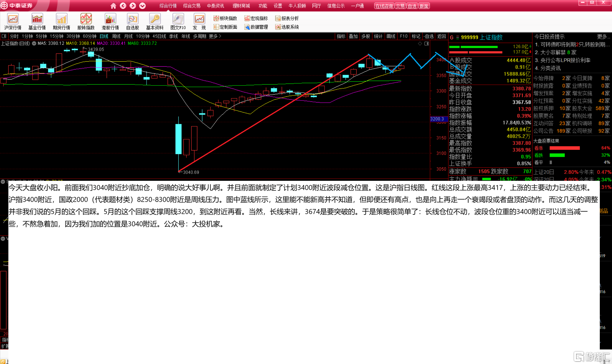Image resolution: width=612 pixels, height=364 pixels.
Task: Select the 月线 monthly tab
Action: point(128,36)
